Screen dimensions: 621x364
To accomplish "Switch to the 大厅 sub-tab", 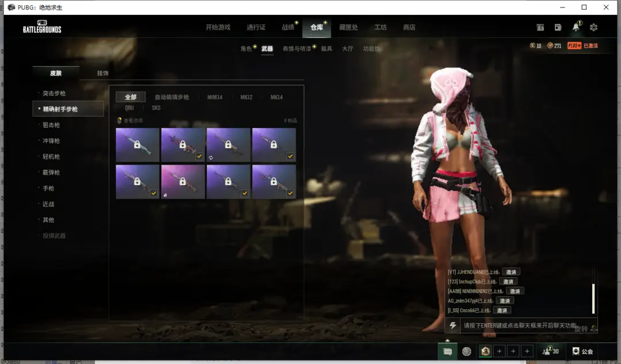I will [348, 49].
